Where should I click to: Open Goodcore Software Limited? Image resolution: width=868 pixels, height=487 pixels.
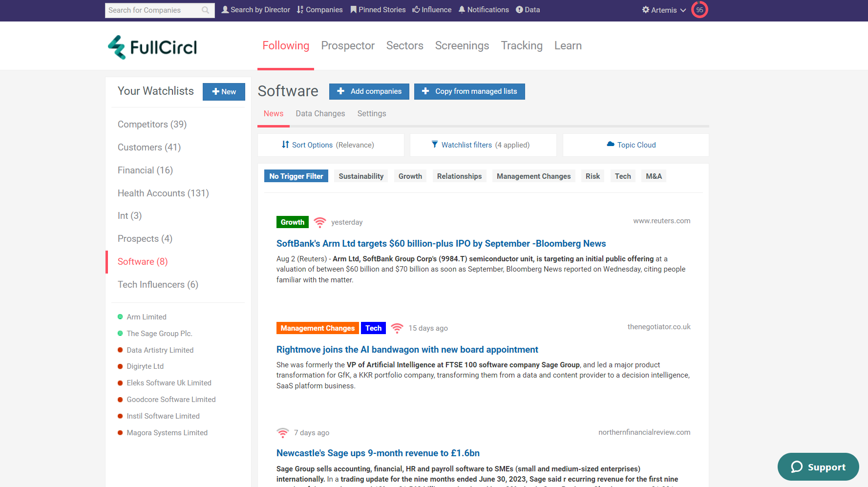171,400
